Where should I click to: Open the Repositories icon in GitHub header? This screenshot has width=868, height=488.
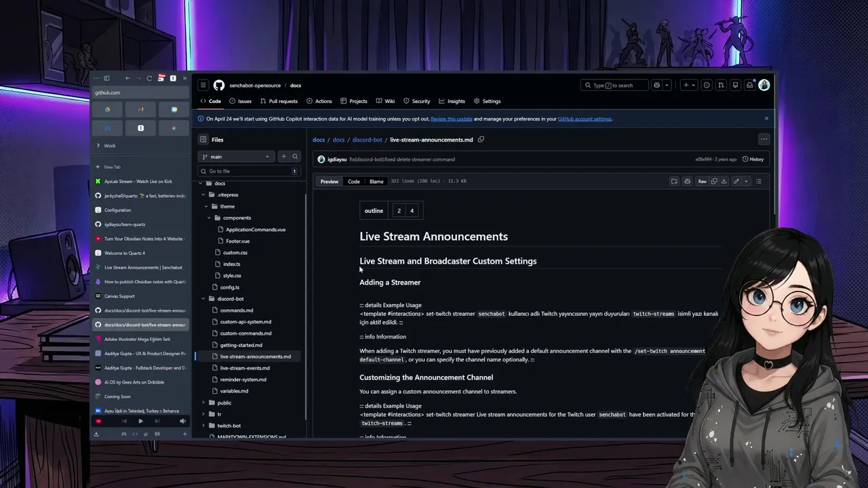point(735,85)
